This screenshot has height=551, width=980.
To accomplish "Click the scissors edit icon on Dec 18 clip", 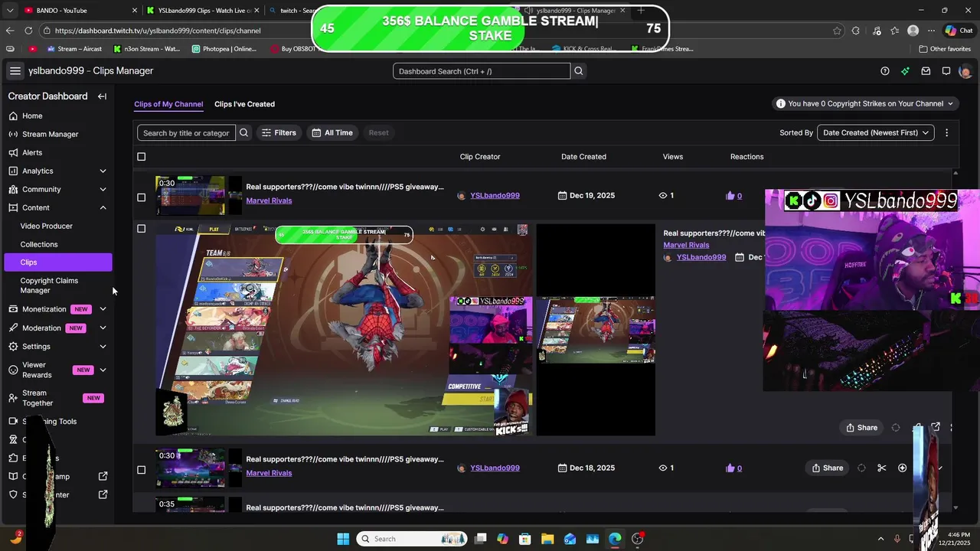I will [882, 468].
